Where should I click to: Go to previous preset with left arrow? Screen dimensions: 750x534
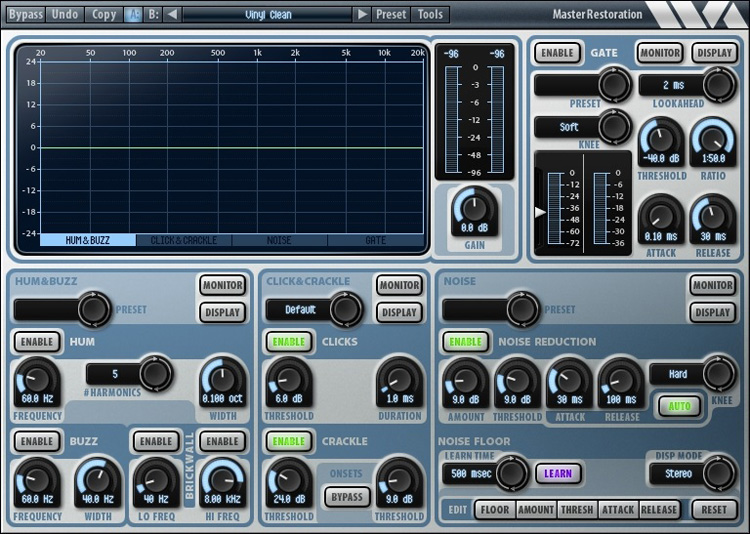[172, 14]
